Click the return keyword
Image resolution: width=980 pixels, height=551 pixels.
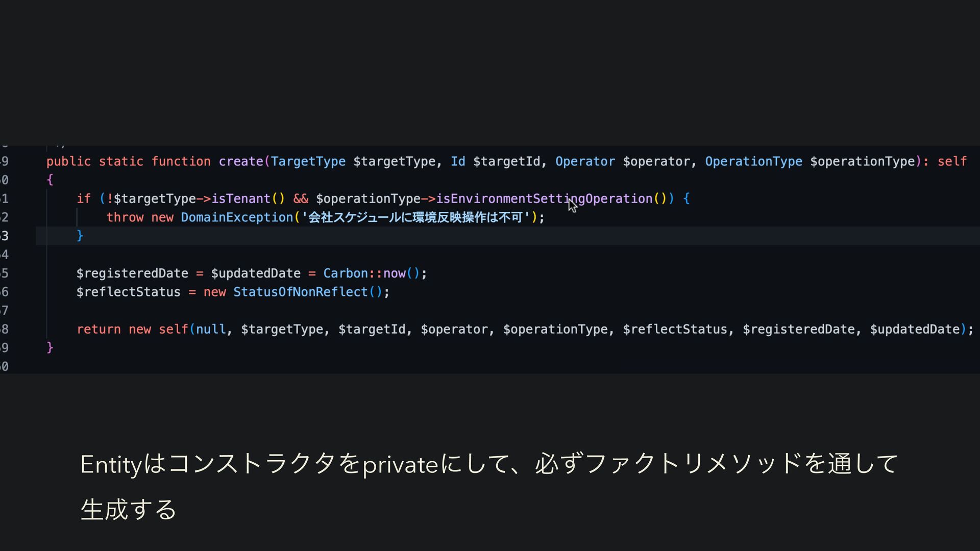pyautogui.click(x=99, y=329)
